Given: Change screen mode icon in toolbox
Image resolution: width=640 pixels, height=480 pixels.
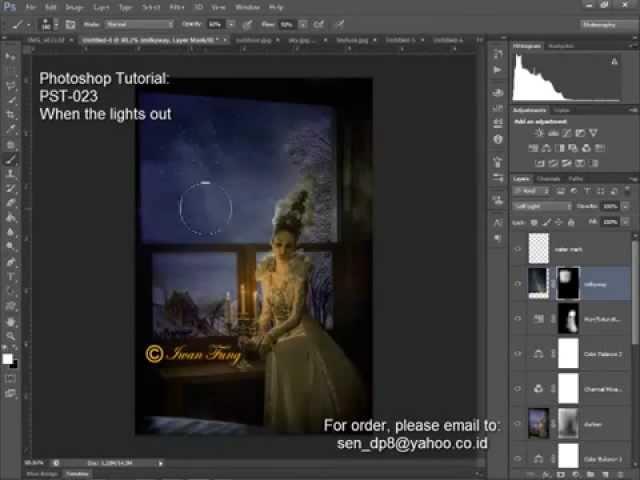Looking at the screenshot, I should tap(10, 393).
